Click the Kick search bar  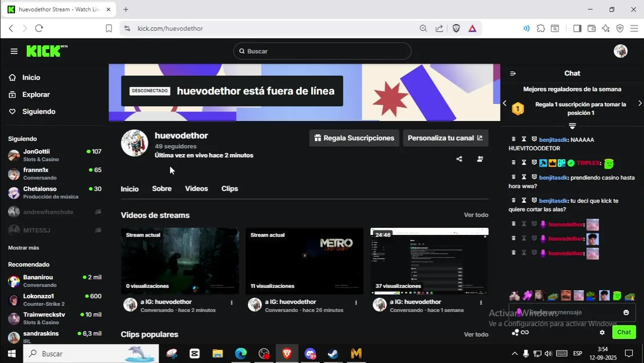(x=322, y=51)
